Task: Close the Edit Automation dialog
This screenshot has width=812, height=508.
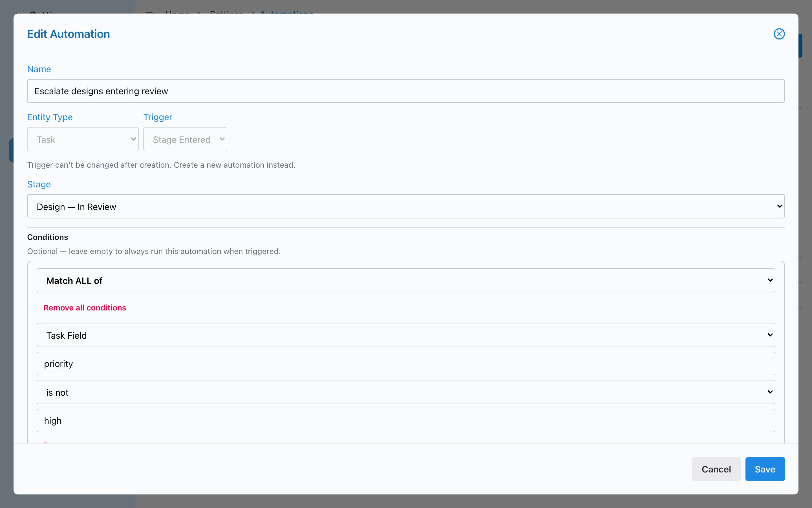Action: coord(779,34)
